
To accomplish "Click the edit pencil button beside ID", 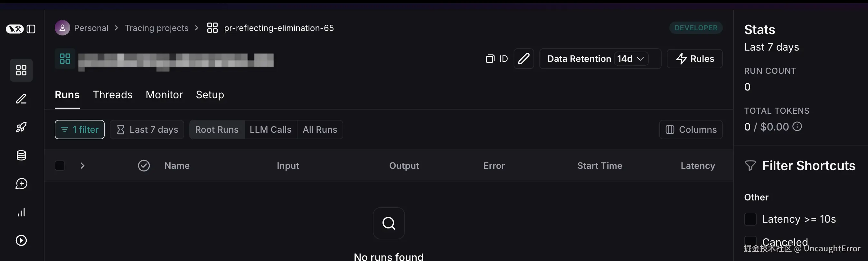I will coord(524,59).
